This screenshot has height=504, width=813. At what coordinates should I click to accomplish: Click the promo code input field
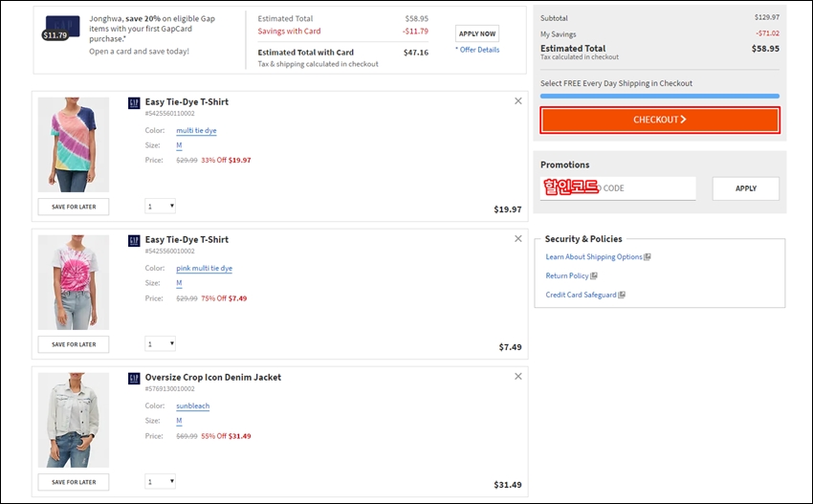click(618, 188)
